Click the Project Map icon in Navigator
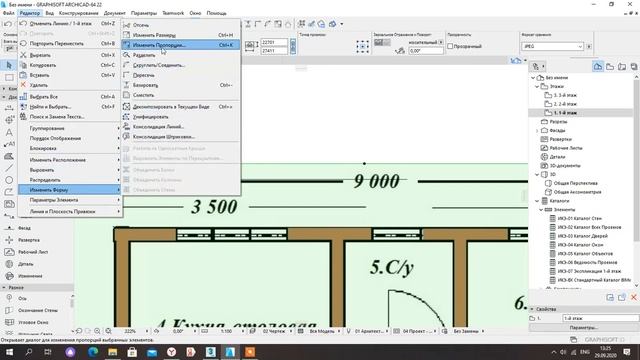640x360 pixels. 598,67
